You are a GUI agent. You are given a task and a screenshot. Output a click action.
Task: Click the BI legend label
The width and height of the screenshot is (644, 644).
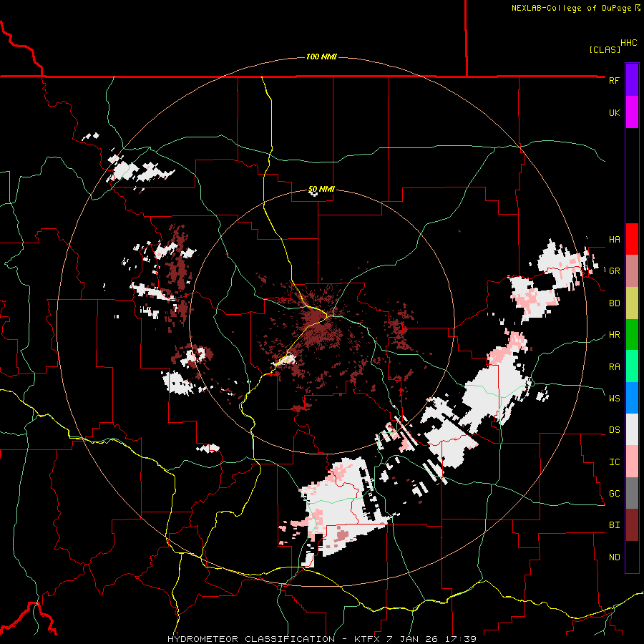pyautogui.click(x=614, y=525)
